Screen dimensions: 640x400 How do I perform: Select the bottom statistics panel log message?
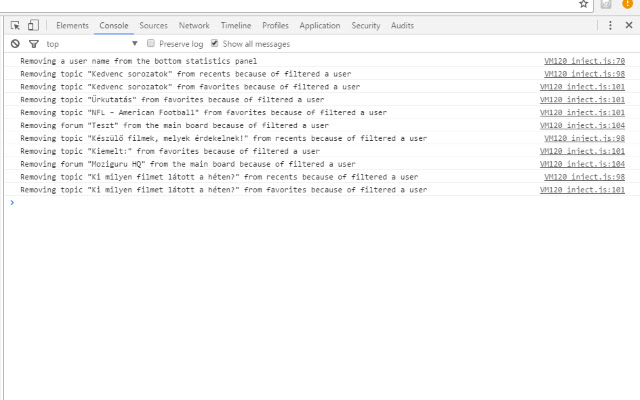[139, 61]
